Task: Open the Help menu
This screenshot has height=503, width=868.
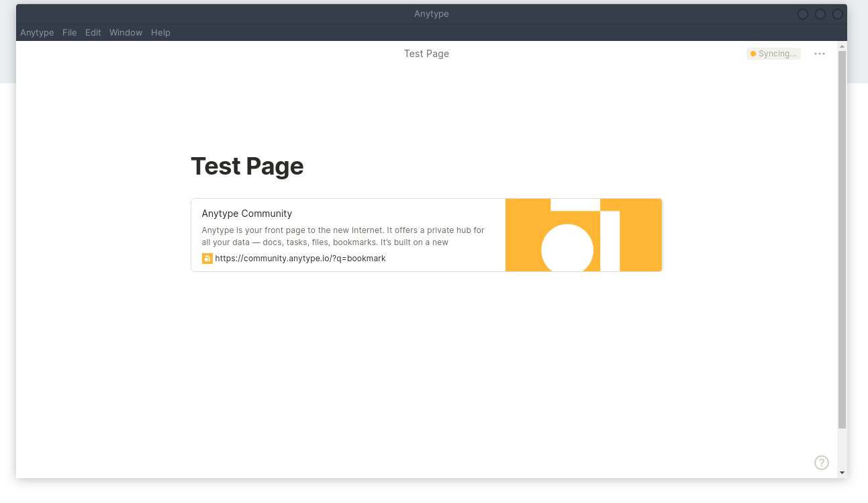Action: (x=160, y=32)
